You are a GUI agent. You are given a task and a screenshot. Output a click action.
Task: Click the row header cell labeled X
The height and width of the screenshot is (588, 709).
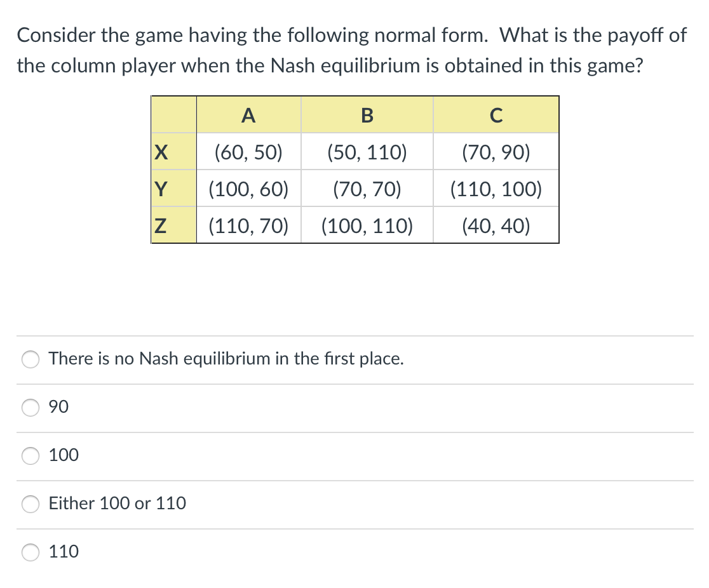pos(173,152)
